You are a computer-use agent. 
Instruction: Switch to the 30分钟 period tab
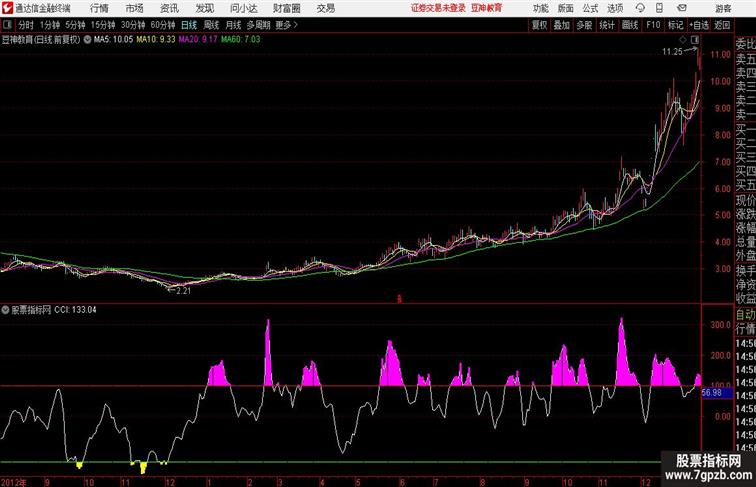(x=133, y=25)
